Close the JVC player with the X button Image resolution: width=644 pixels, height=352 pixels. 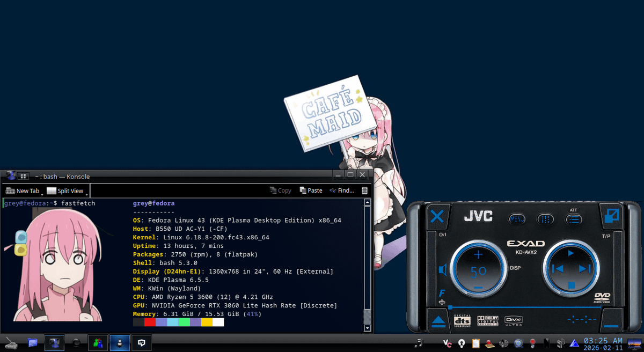[x=437, y=217]
